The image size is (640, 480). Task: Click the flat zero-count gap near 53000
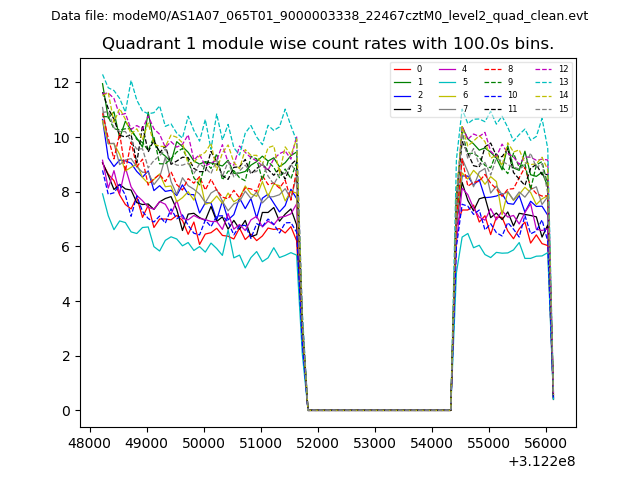coord(376,409)
